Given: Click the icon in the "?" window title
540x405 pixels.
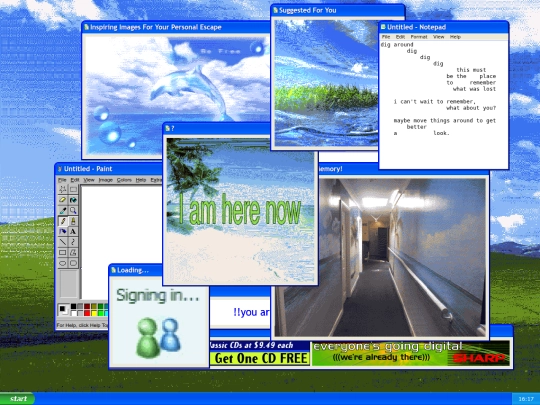Looking at the screenshot, I should pos(168,128).
